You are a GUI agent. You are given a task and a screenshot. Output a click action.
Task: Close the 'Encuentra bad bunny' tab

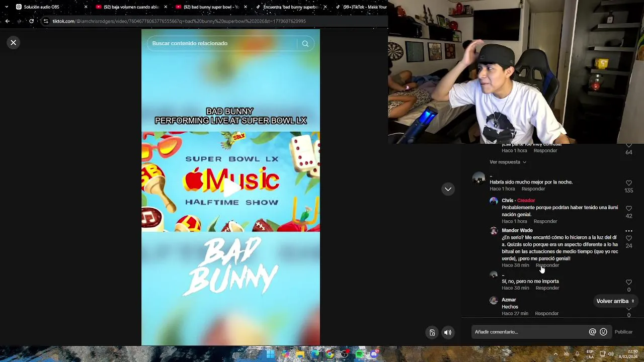coord(325,7)
